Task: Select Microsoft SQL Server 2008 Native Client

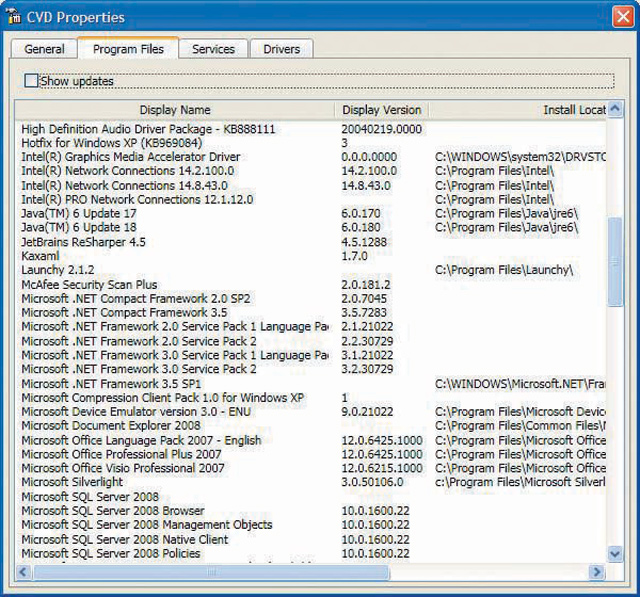Action: 125,539
